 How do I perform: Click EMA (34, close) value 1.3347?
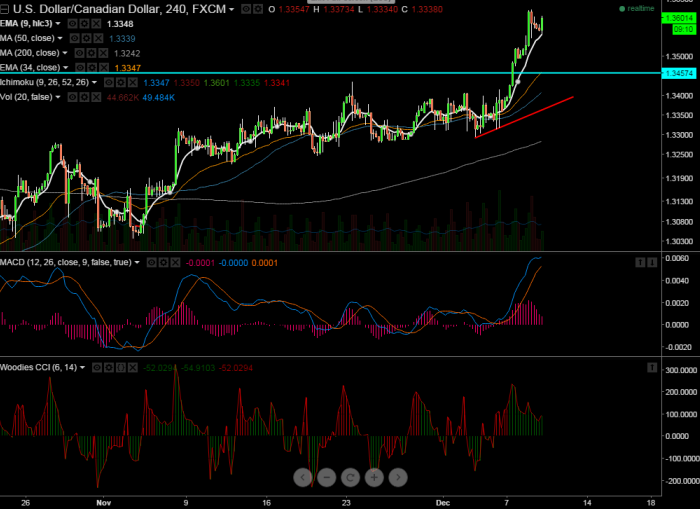click(128, 68)
